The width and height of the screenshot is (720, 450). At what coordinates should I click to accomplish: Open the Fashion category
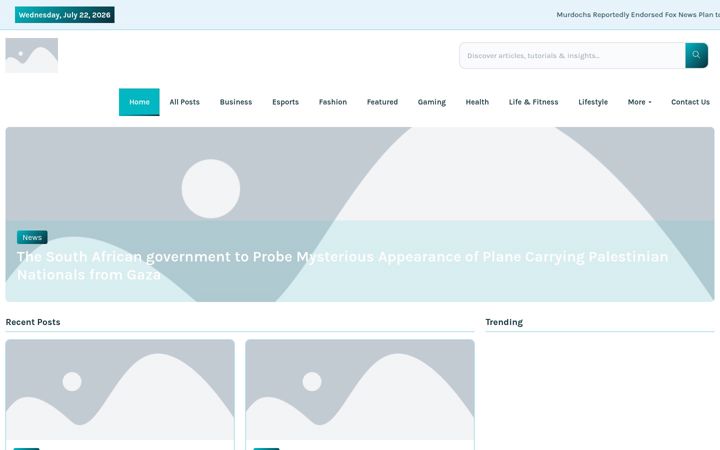[333, 102]
